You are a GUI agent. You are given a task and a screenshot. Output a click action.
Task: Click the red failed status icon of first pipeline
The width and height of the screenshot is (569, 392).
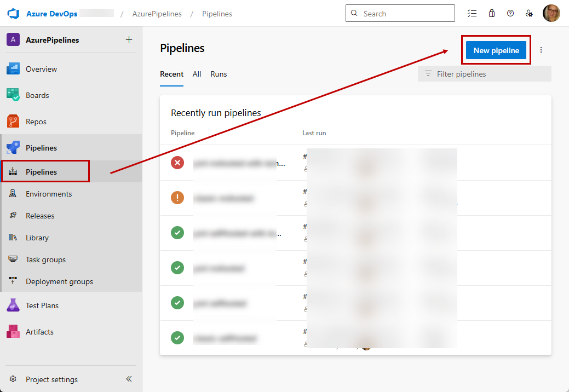click(177, 163)
